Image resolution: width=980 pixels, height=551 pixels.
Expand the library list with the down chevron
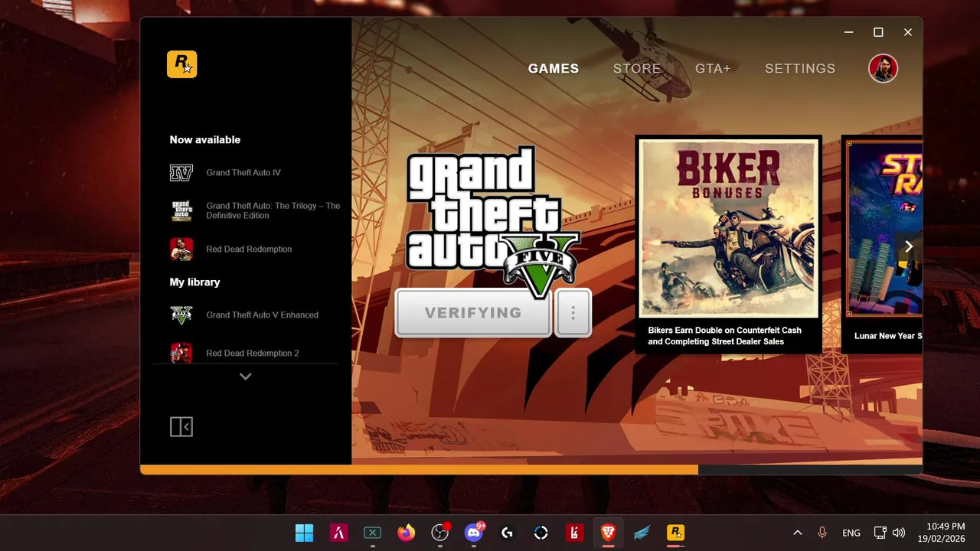click(x=245, y=377)
